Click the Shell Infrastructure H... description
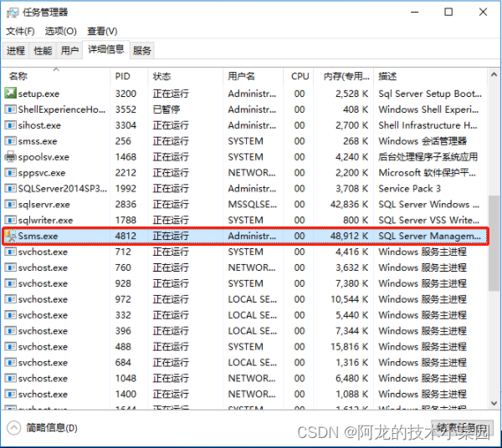The image size is (502, 448). point(428,125)
